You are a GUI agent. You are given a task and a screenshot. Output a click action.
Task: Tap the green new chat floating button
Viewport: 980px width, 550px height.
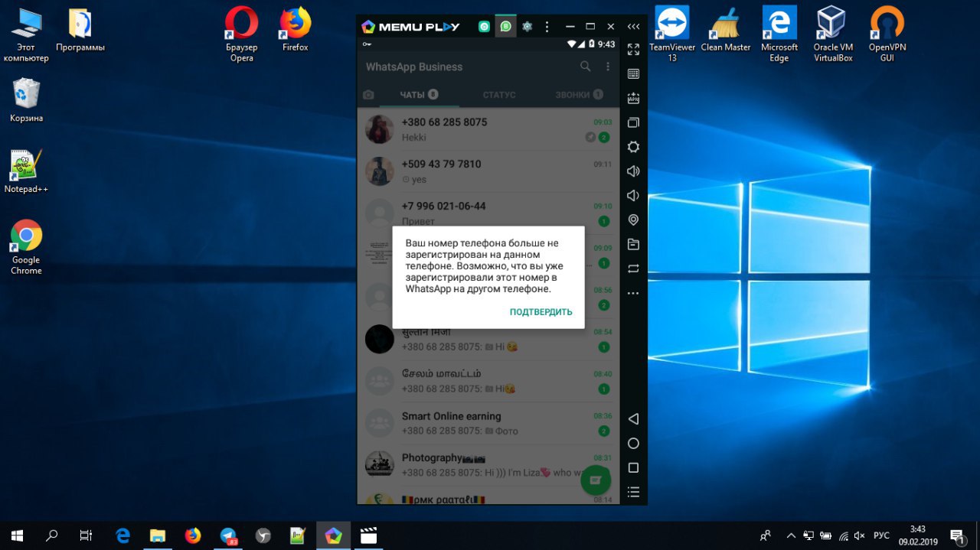(596, 480)
